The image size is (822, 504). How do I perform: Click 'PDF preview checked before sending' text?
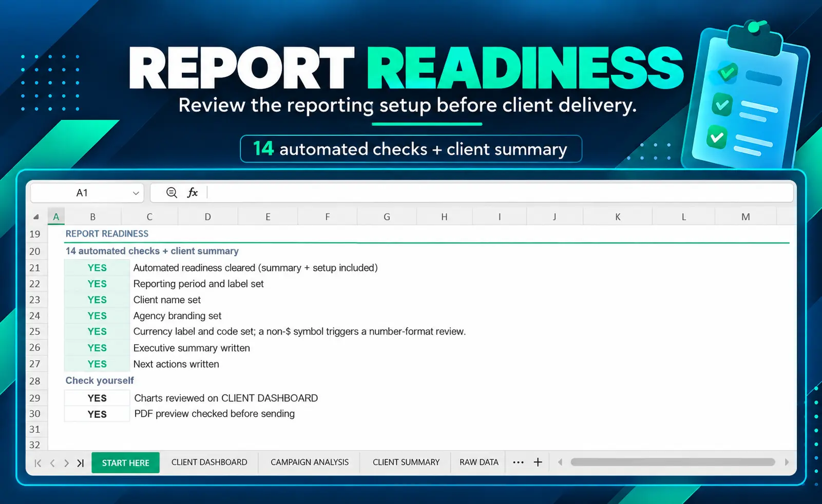click(214, 414)
